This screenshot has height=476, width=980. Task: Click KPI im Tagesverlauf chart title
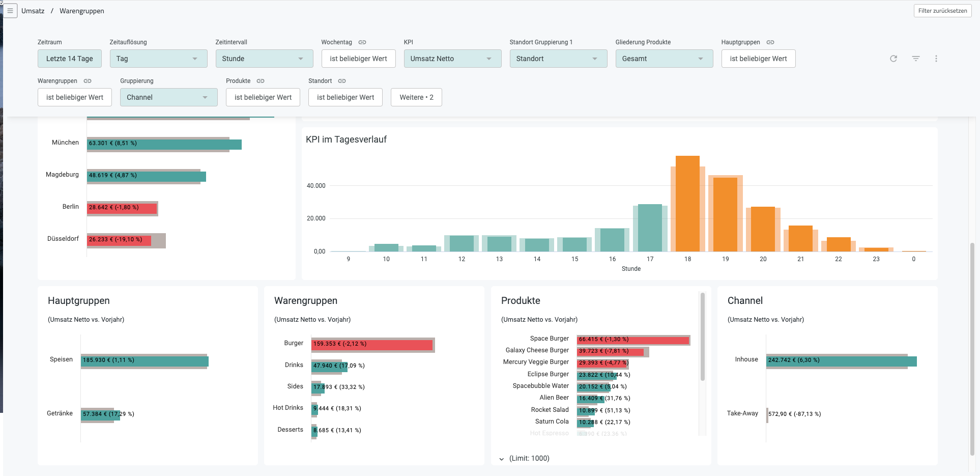point(346,139)
